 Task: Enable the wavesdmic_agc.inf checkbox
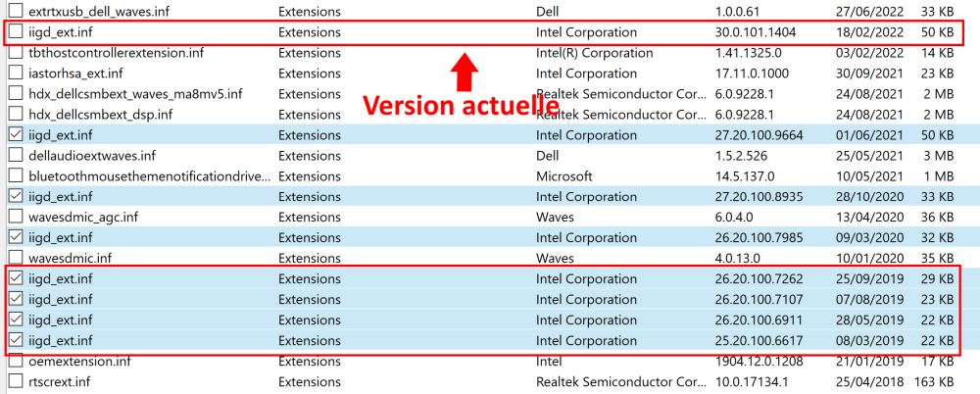click(x=15, y=217)
